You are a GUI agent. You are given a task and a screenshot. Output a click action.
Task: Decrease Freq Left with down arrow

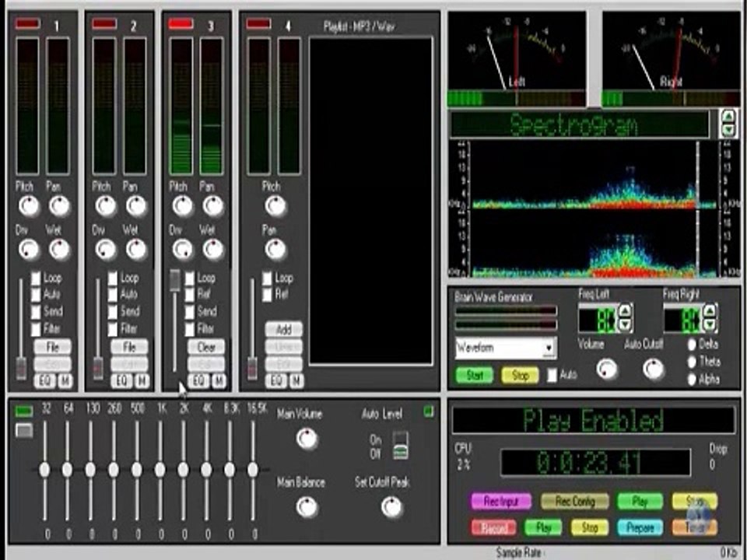(625, 324)
